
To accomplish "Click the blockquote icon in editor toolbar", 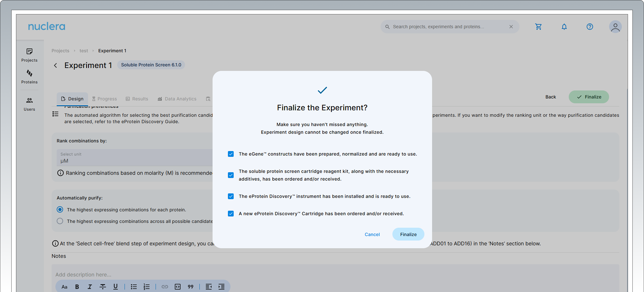I will click(190, 286).
